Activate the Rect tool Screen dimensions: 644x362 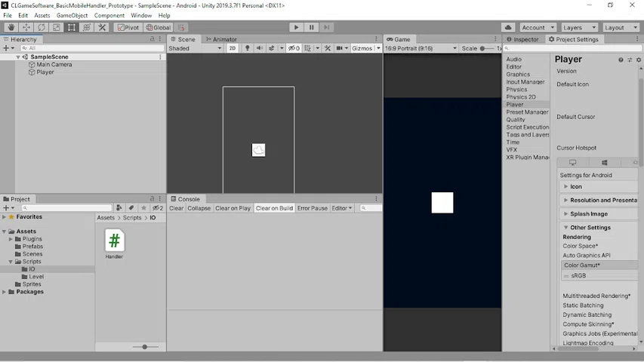71,27
